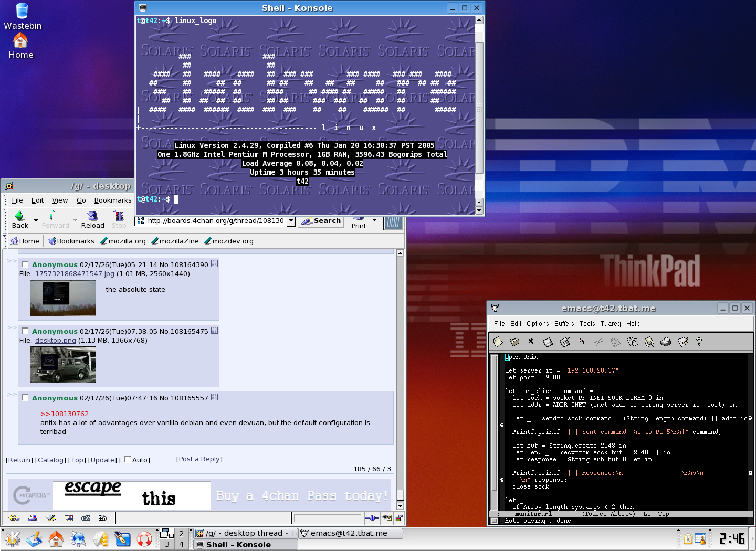Click the new file icon in Emacs toolbar

tap(498, 342)
